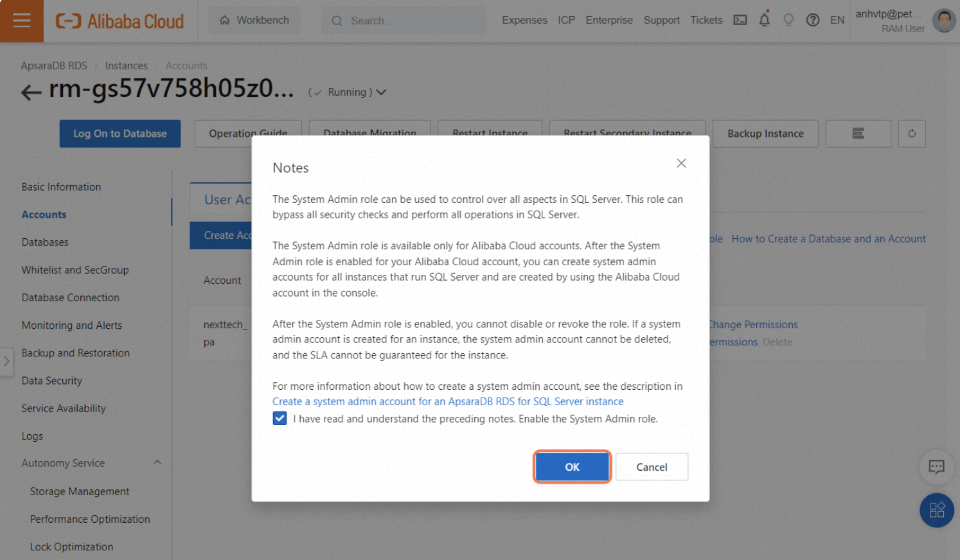Open the Expenses menu
Viewport: 960px width, 560px height.
tap(524, 20)
